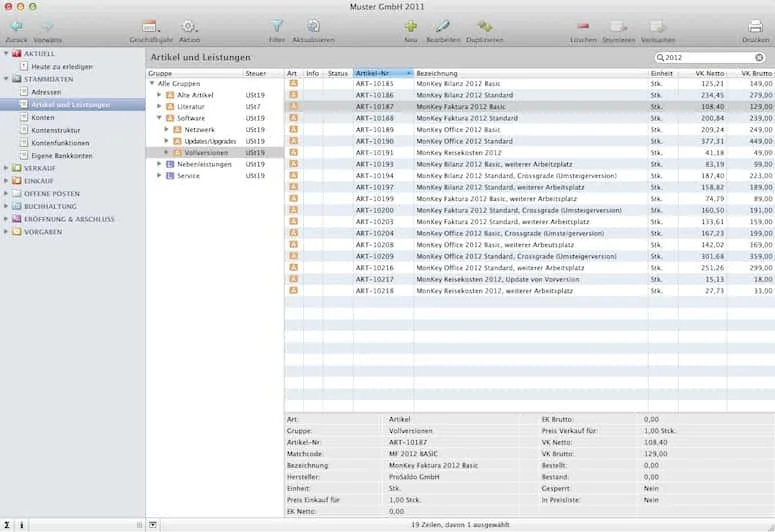The image size is (775, 532).
Task: Edit selected article with Bearbeiten
Action: 443,26
